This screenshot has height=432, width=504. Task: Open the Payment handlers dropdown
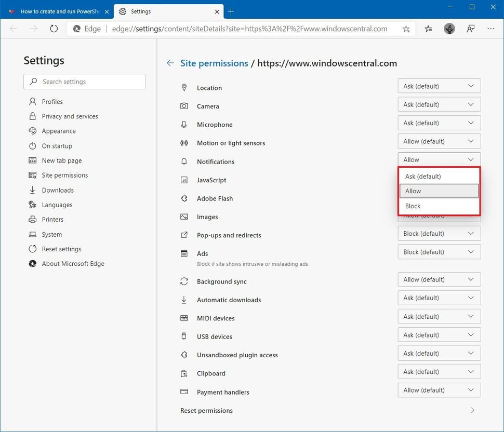439,390
